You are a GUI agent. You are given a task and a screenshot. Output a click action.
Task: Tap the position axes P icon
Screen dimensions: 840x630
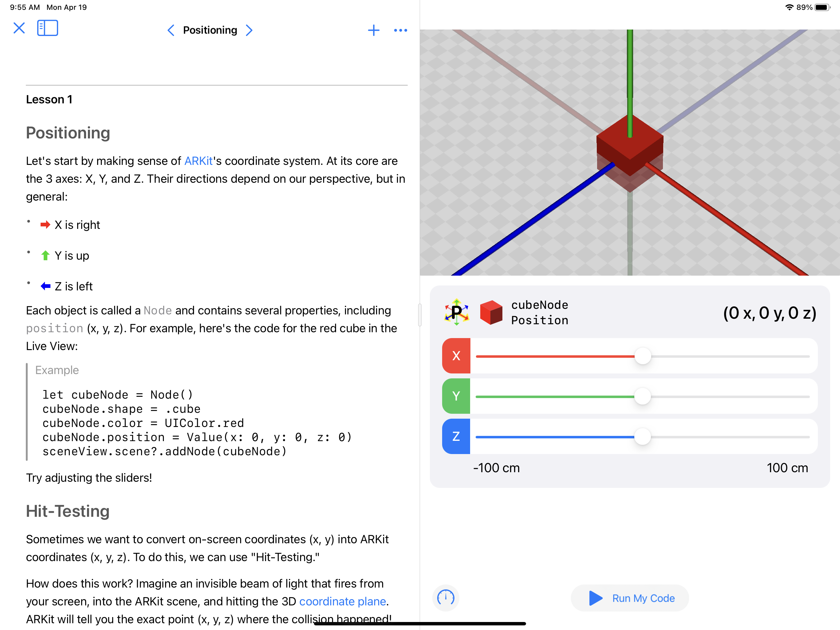pyautogui.click(x=457, y=312)
